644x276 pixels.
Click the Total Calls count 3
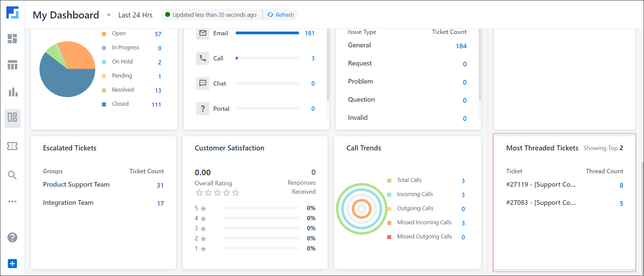(463, 181)
